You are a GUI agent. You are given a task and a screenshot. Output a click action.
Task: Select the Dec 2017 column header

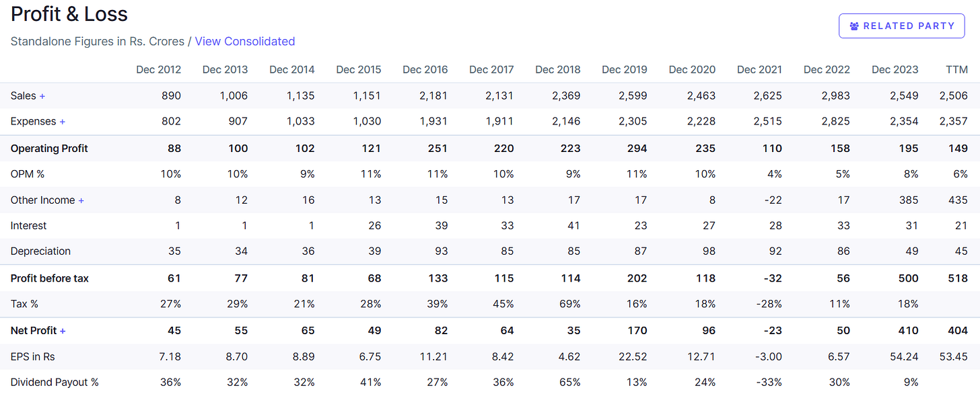pyautogui.click(x=491, y=69)
